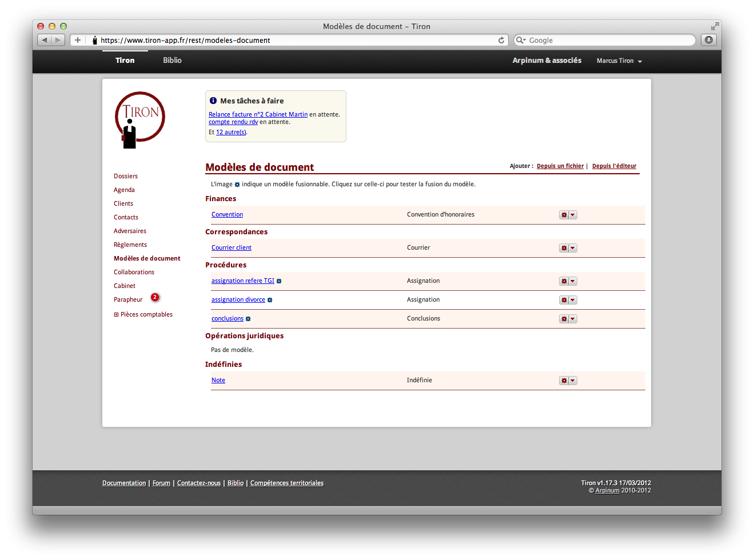Viewport: 754px width, 560px height.
Task: Open Cabinet in the sidebar
Action: click(125, 286)
